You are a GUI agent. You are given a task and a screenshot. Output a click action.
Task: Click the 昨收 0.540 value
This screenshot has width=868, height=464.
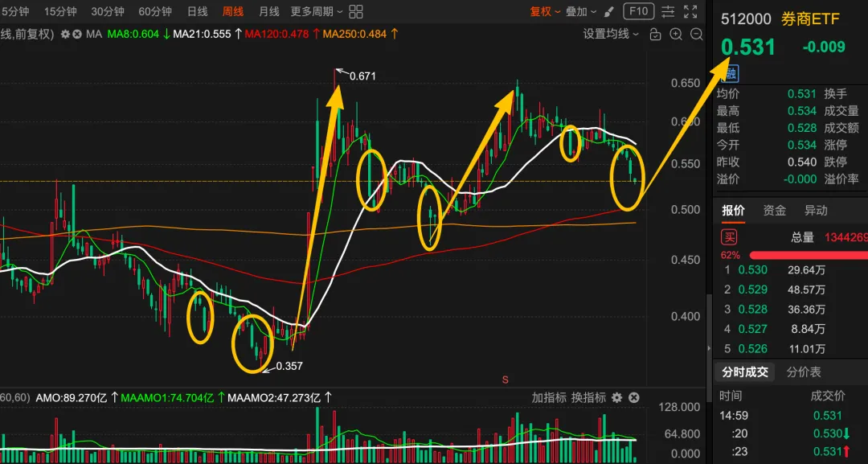[x=802, y=162]
